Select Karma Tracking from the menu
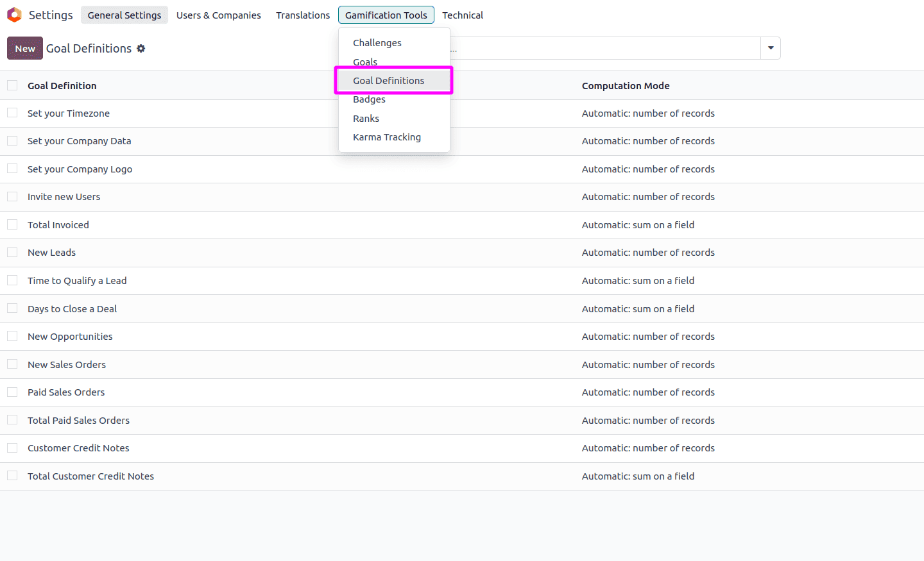Image resolution: width=924 pixels, height=561 pixels. [387, 137]
